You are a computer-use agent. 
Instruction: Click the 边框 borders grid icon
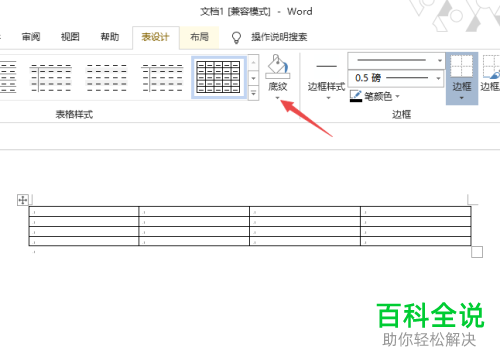coord(462,66)
